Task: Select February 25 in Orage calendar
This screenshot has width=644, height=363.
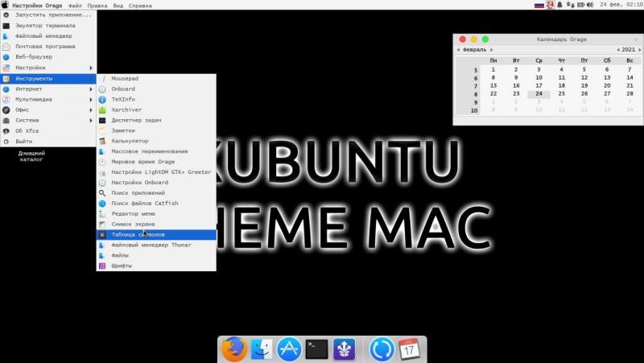Action: tap(561, 93)
